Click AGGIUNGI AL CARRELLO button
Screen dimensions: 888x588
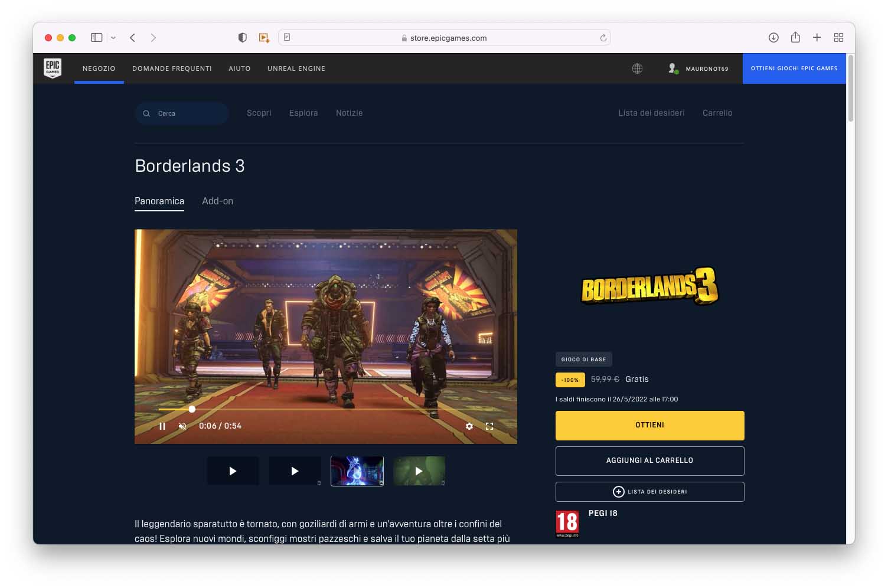coord(650,461)
